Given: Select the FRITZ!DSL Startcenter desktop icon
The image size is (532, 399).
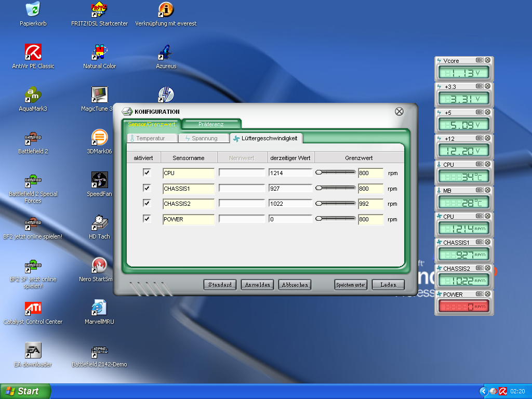Looking at the screenshot, I should (x=99, y=14).
